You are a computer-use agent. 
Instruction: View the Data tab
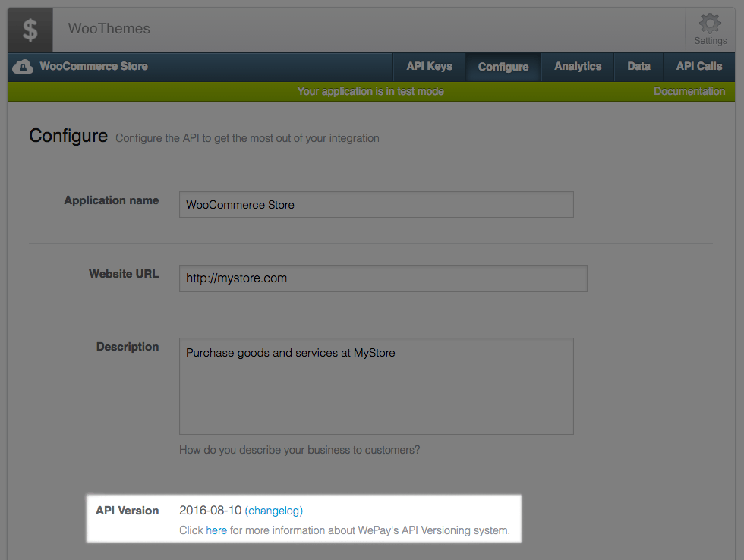coord(638,66)
